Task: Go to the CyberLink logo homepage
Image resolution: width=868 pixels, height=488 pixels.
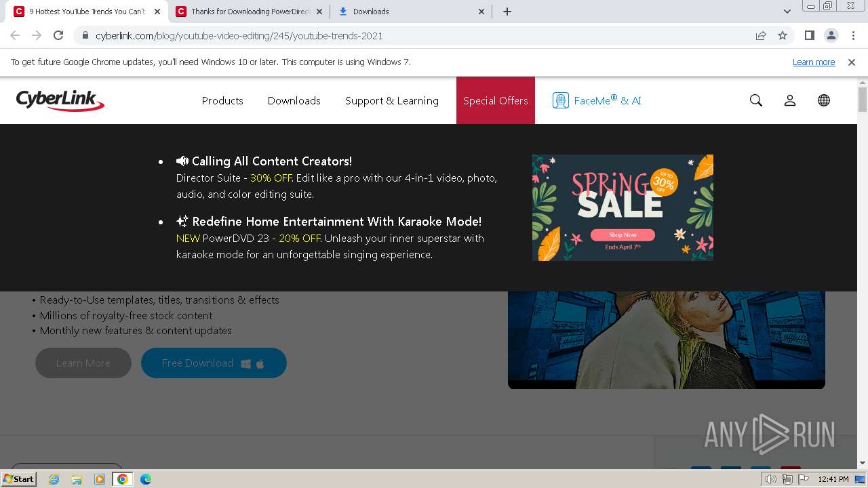Action: [60, 100]
